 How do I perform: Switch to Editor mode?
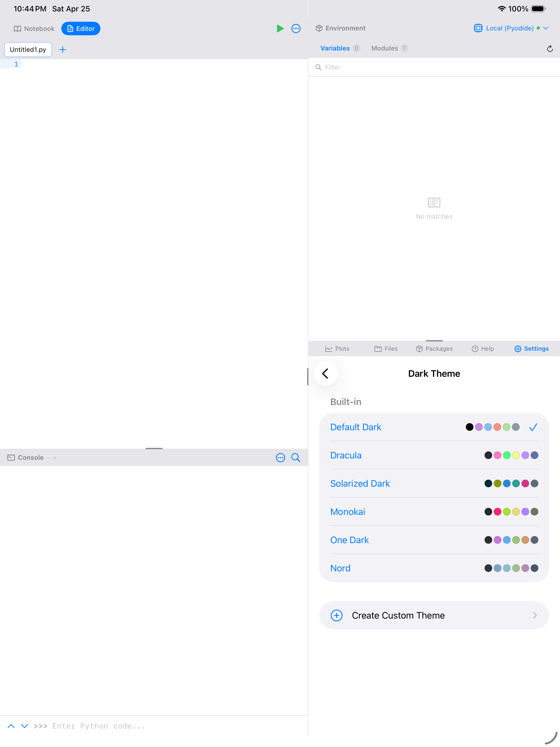[x=81, y=29]
